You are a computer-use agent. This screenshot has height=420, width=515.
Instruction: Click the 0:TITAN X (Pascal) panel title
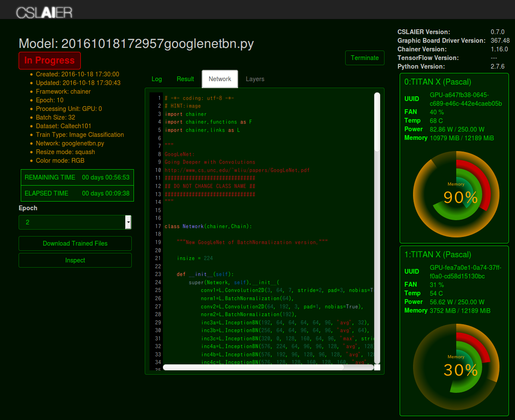coord(438,82)
